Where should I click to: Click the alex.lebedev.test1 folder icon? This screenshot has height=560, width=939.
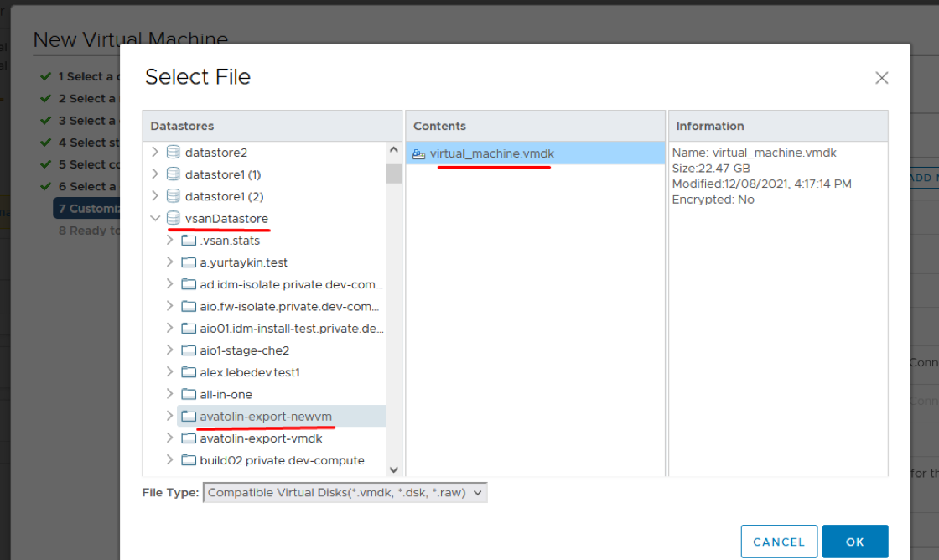coord(189,372)
